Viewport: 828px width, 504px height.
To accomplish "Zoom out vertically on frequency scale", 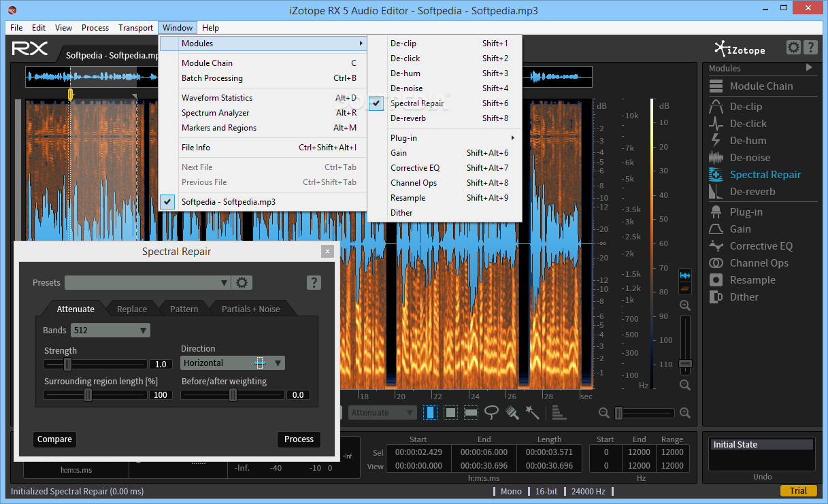I will coord(685,385).
